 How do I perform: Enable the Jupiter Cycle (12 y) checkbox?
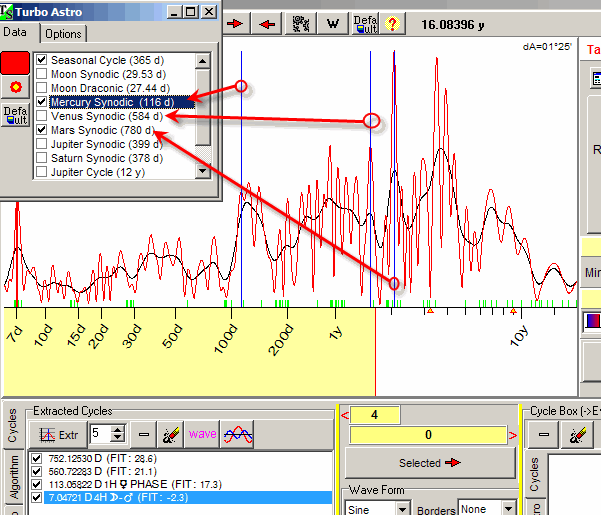click(x=41, y=172)
